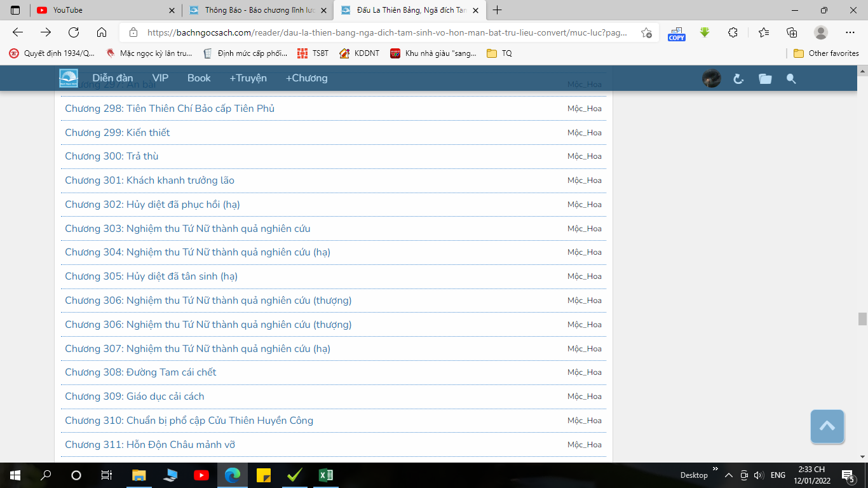
Task: Click the scroll-to-top arrow button
Action: 827,426
